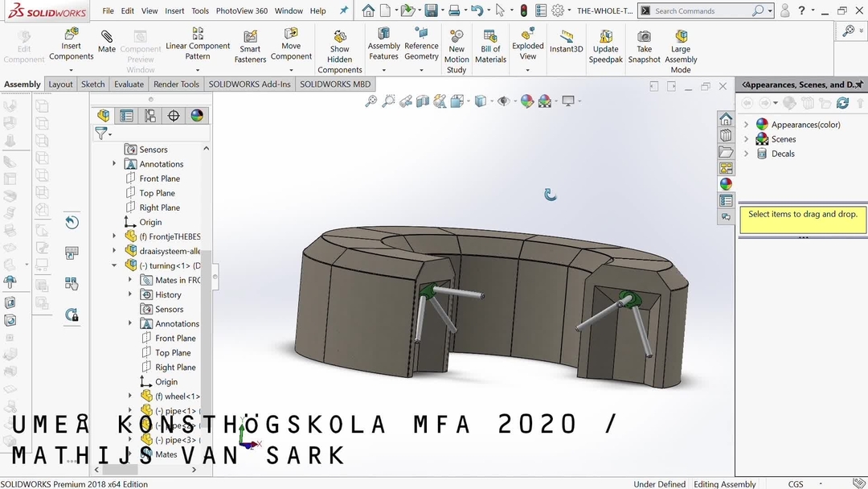Toggle Show Hidden Components

coord(340,51)
